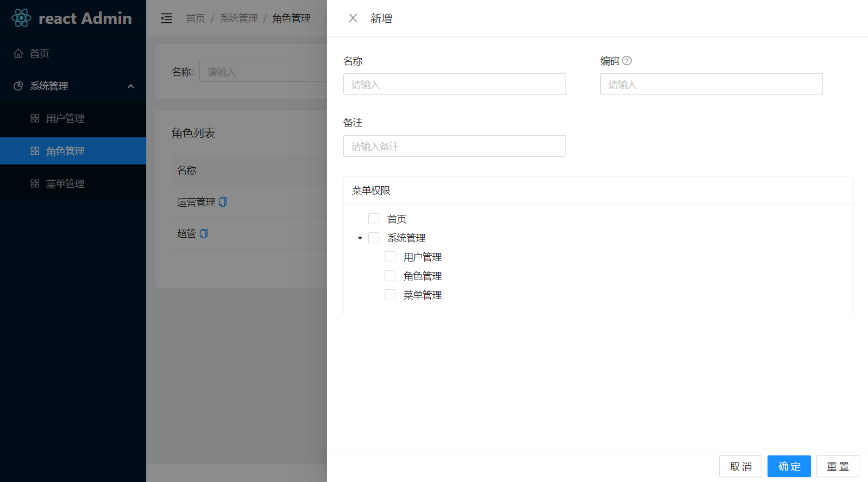The height and width of the screenshot is (482, 868).
Task: Click the 角色列表 heading
Action: [x=193, y=133]
